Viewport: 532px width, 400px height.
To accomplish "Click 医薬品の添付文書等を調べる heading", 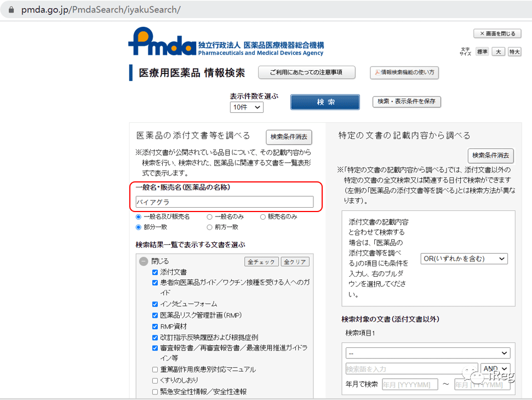I will pos(193,135).
